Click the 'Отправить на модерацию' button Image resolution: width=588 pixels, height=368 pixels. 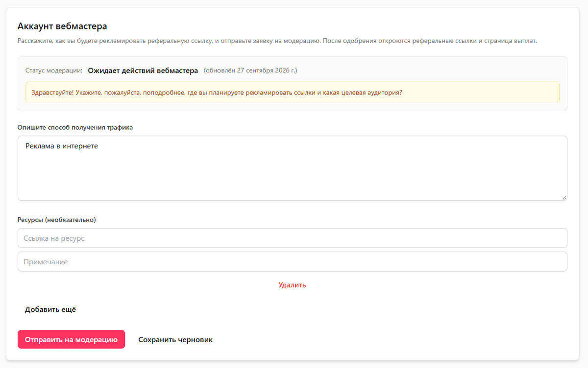pos(71,340)
